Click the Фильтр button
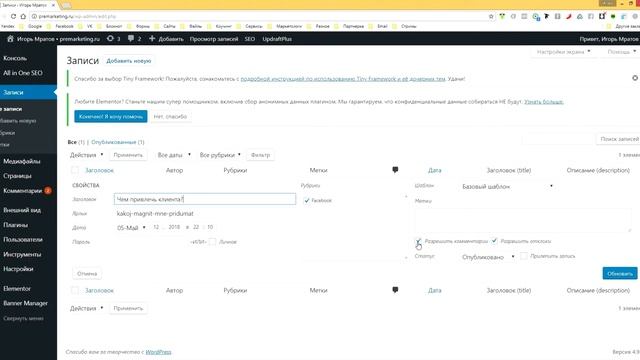The height and width of the screenshot is (360, 640). [260, 155]
